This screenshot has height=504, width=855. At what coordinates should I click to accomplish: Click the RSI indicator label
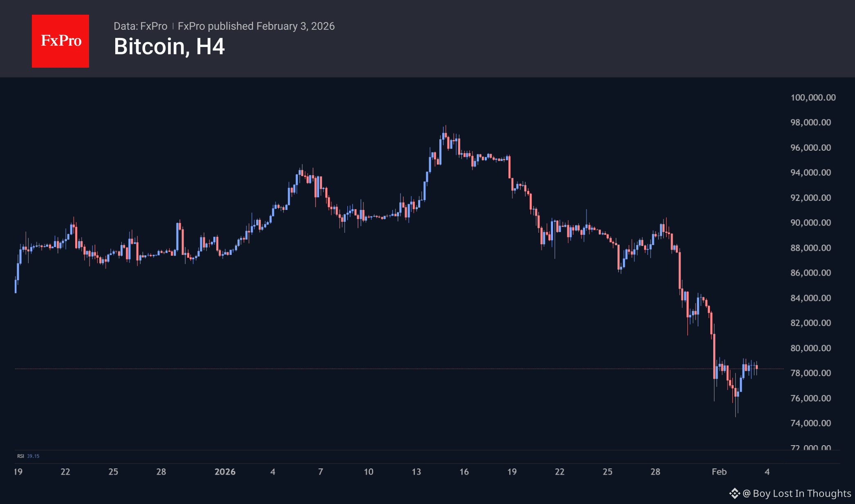pyautogui.click(x=20, y=456)
